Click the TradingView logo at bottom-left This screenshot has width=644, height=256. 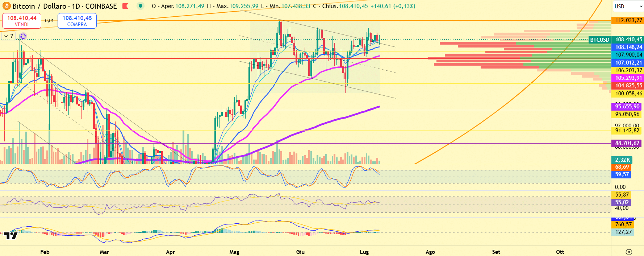11,236
